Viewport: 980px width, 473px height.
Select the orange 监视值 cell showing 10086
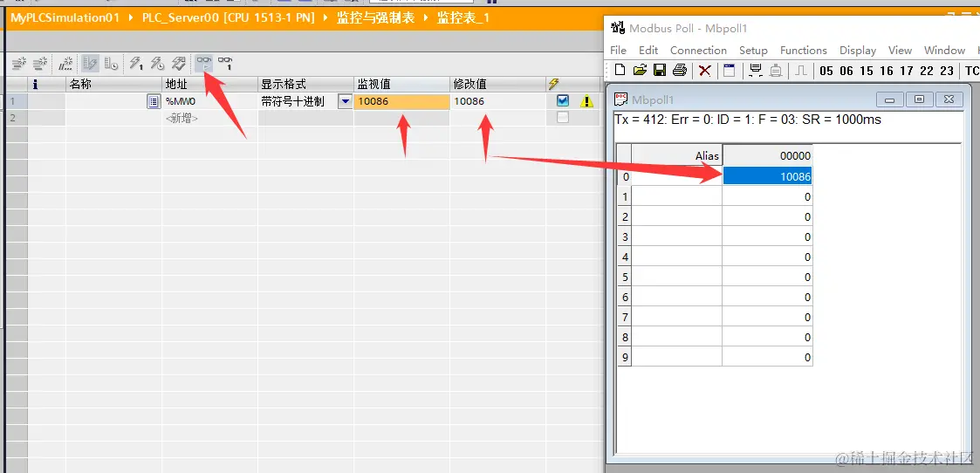point(402,101)
